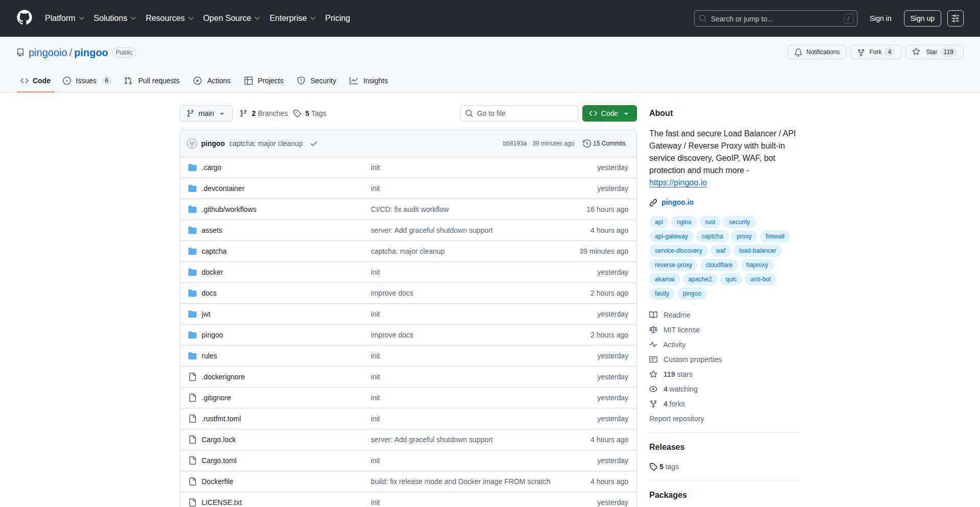The height and width of the screenshot is (507, 980).
Task: Open the main branch selector dropdown
Action: coord(206,113)
